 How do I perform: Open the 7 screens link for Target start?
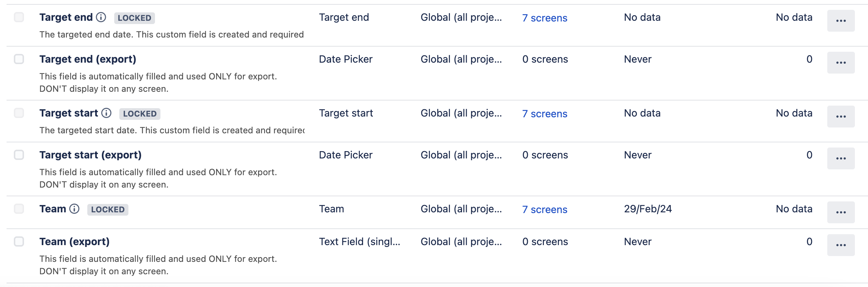point(545,114)
